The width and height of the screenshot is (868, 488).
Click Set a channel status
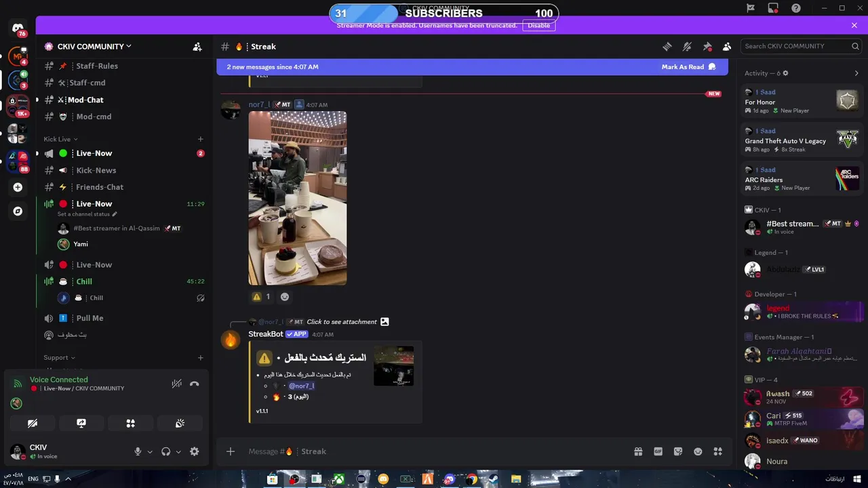[x=87, y=214]
